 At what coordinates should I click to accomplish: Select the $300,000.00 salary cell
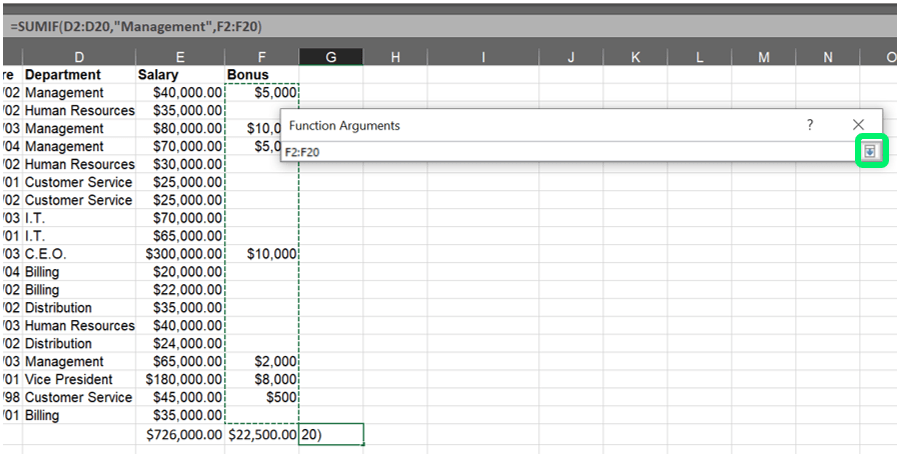coord(180,254)
